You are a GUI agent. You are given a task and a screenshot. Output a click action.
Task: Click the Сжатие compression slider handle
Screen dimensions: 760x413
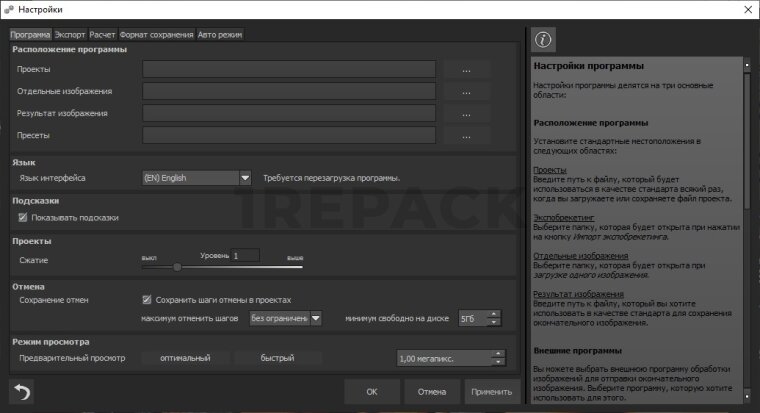(x=177, y=267)
